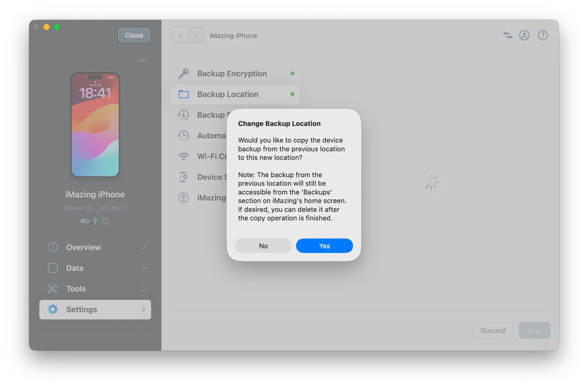The width and height of the screenshot is (588, 389).
Task: Open the ellipsis options menu above the phone
Action: pos(143,61)
